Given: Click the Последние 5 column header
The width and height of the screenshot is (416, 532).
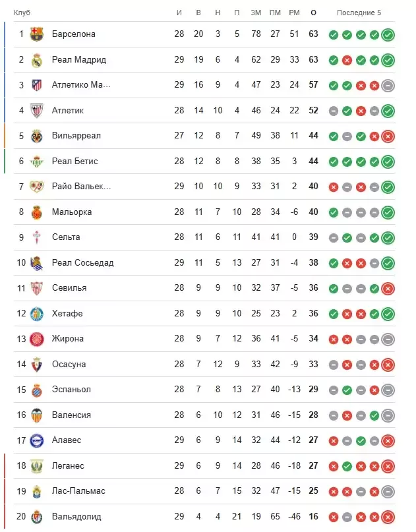Looking at the screenshot, I should pyautogui.click(x=359, y=13).
